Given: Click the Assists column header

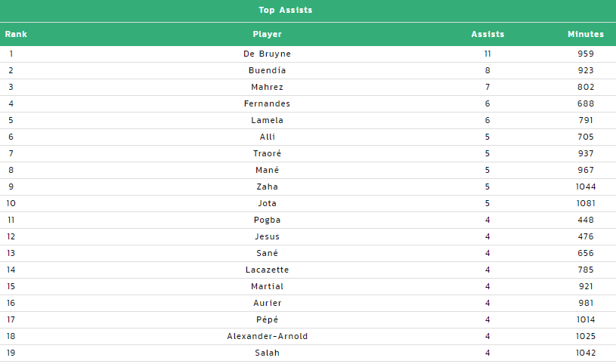Looking at the screenshot, I should [x=488, y=34].
